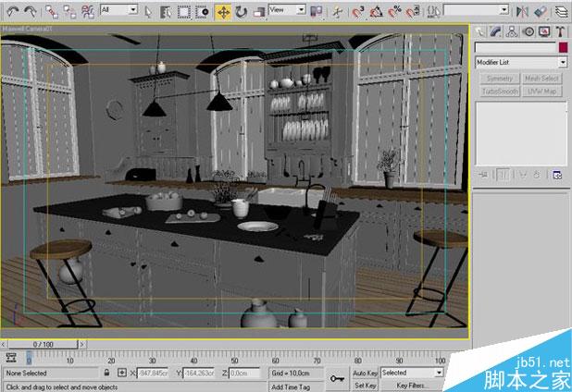
Task: Click the object name input field
Action: 516,47
